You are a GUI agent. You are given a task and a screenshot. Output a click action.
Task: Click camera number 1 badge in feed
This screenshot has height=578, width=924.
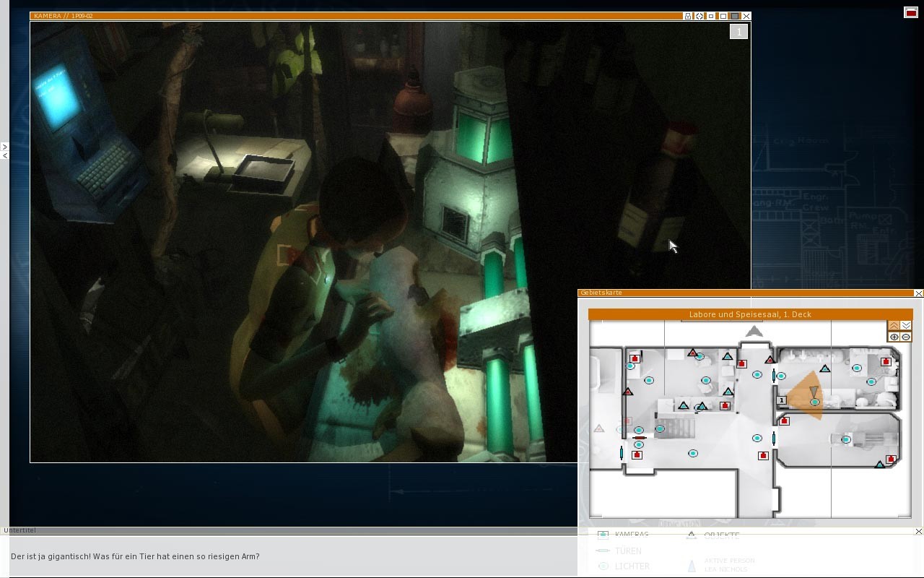click(x=738, y=32)
